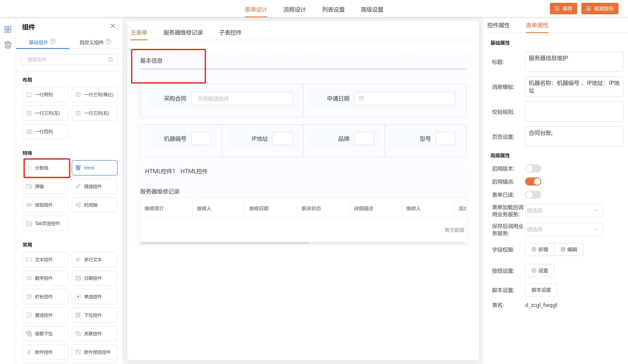Select the Html component with its icon

tap(94, 168)
